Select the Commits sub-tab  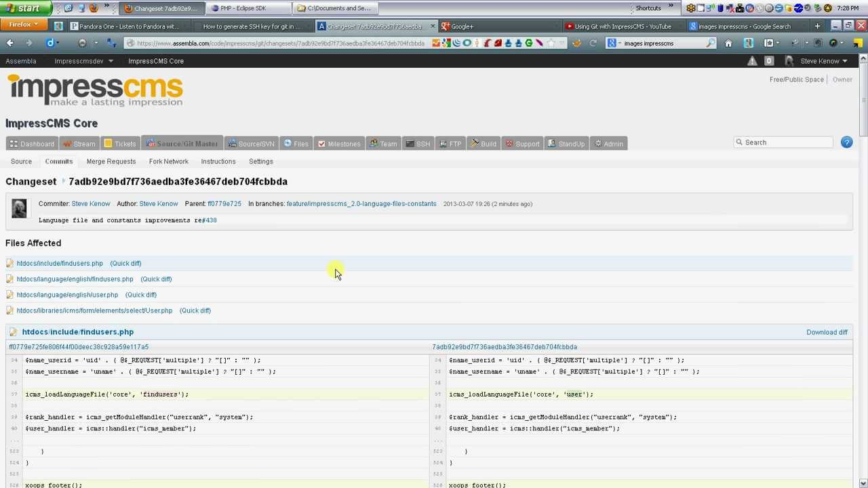tap(59, 161)
